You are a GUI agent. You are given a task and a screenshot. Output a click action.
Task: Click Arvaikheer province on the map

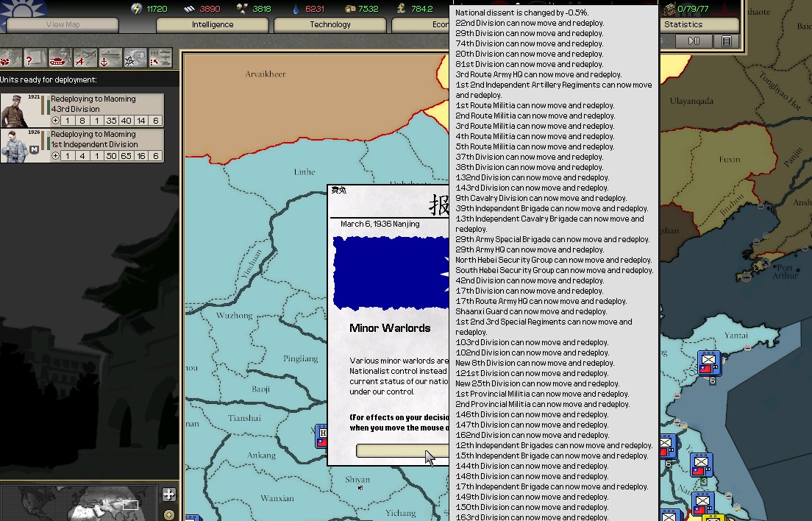tap(265, 74)
